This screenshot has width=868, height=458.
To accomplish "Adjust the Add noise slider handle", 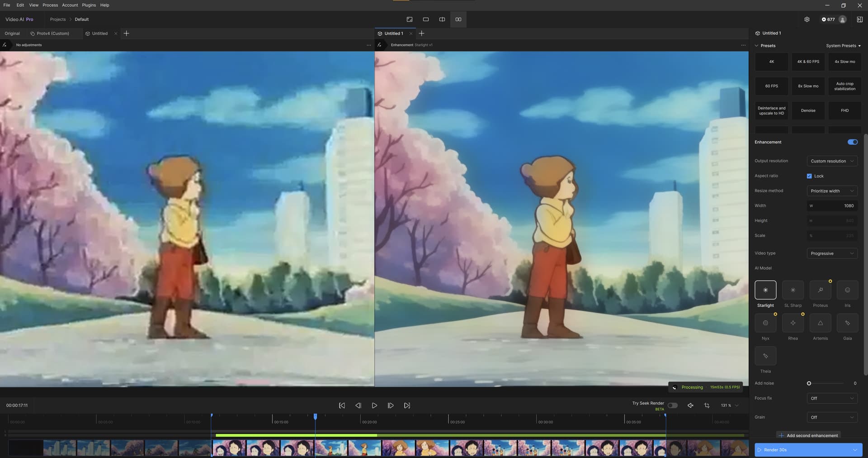I will [x=809, y=383].
